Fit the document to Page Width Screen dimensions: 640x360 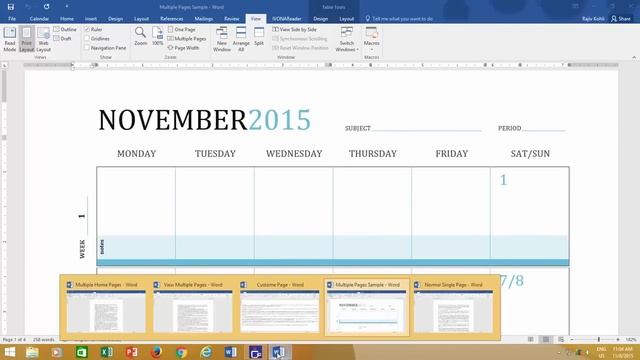coord(184,48)
